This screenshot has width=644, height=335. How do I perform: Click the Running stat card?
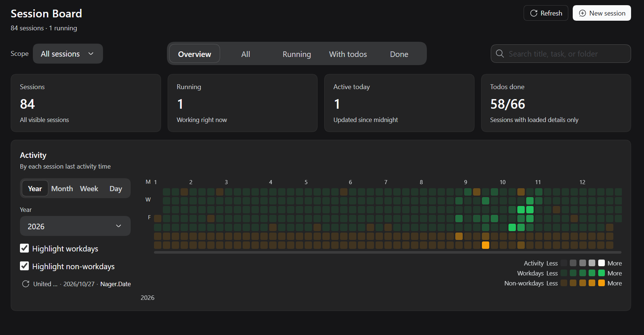click(243, 103)
